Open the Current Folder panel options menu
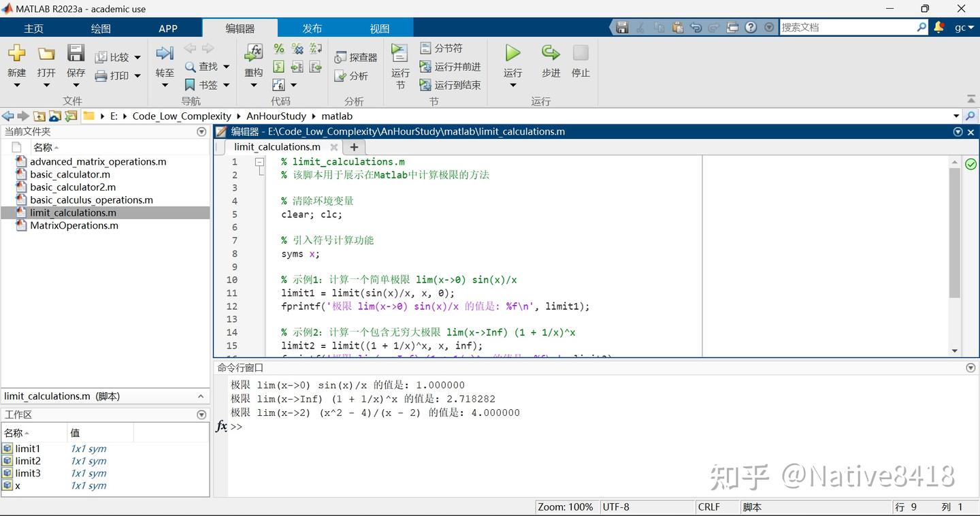The width and height of the screenshot is (980, 516). click(201, 131)
